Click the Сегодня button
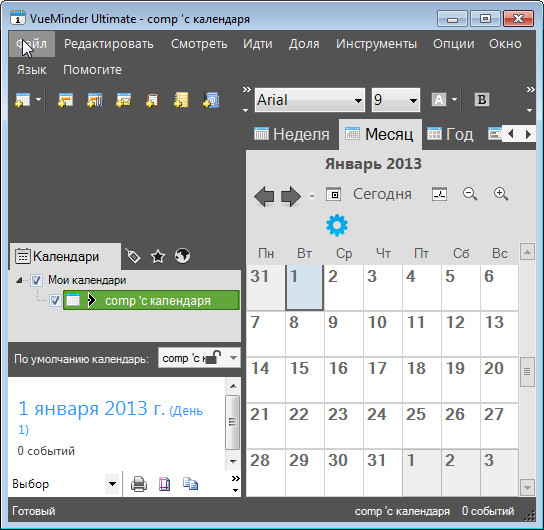This screenshot has width=544, height=530. pyautogui.click(x=382, y=194)
